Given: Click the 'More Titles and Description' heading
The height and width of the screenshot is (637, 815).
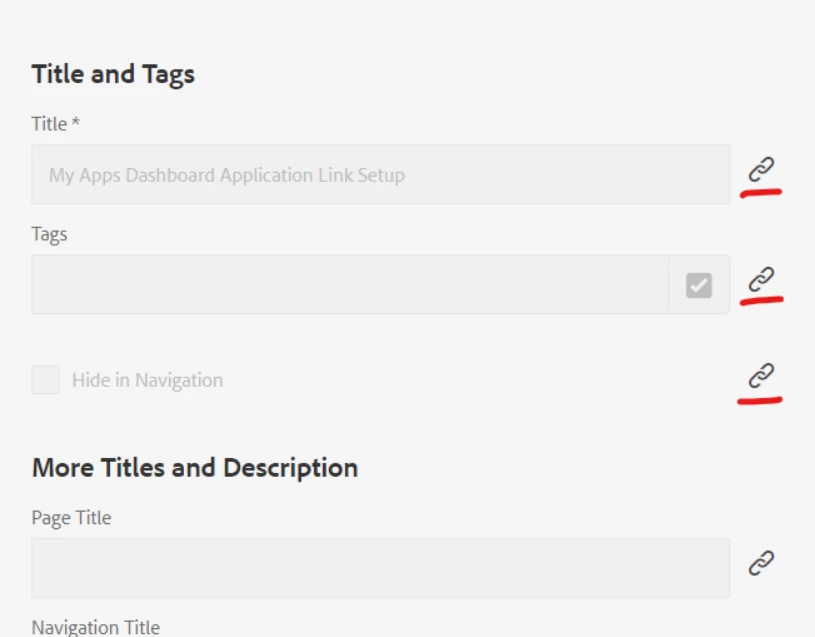Looking at the screenshot, I should 195,468.
